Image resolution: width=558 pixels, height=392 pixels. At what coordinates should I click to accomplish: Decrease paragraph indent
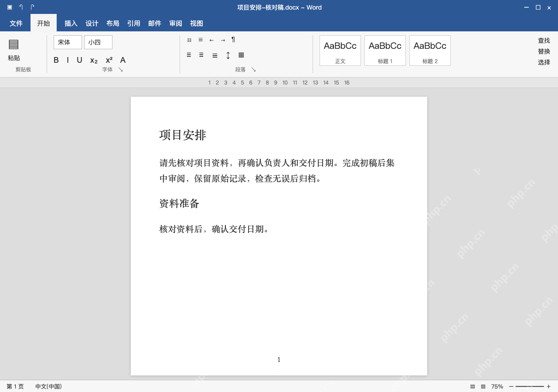[211, 40]
